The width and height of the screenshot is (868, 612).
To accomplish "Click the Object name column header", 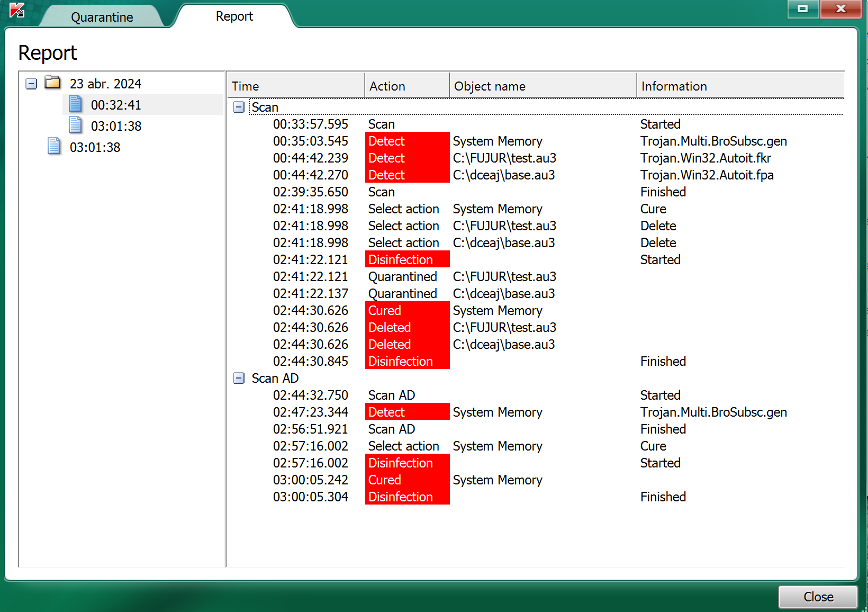I will [x=543, y=86].
